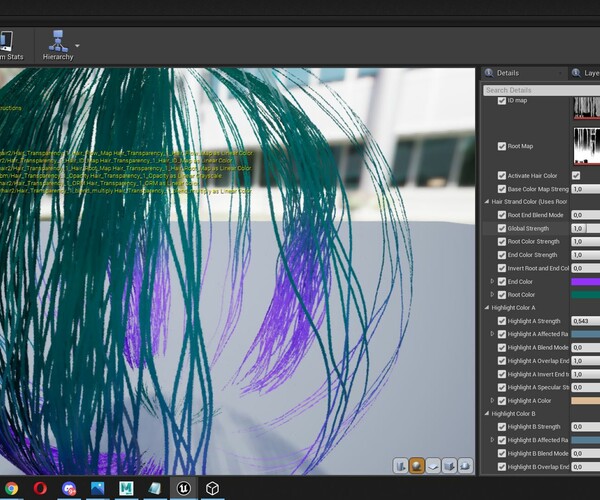600x500 pixels.
Task: Toggle the Highlight A Specular Strength override checkbox
Action: (x=502, y=387)
